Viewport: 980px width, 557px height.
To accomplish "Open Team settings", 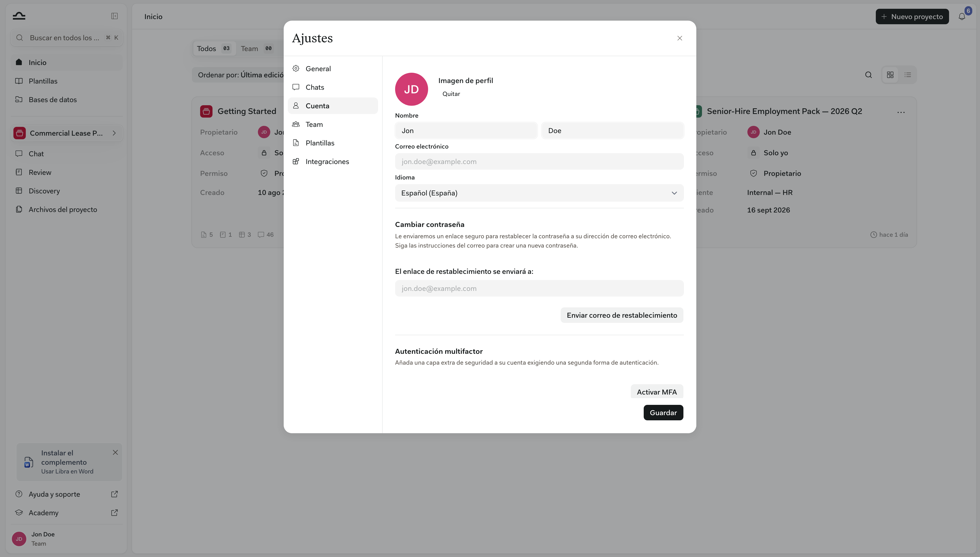I will pyautogui.click(x=333, y=124).
